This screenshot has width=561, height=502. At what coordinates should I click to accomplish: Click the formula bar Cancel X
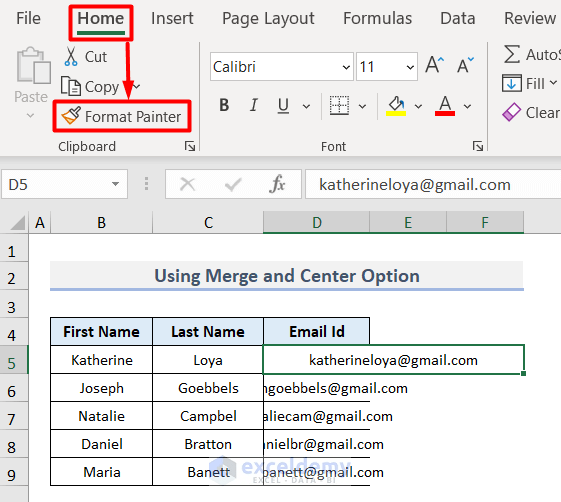point(187,185)
